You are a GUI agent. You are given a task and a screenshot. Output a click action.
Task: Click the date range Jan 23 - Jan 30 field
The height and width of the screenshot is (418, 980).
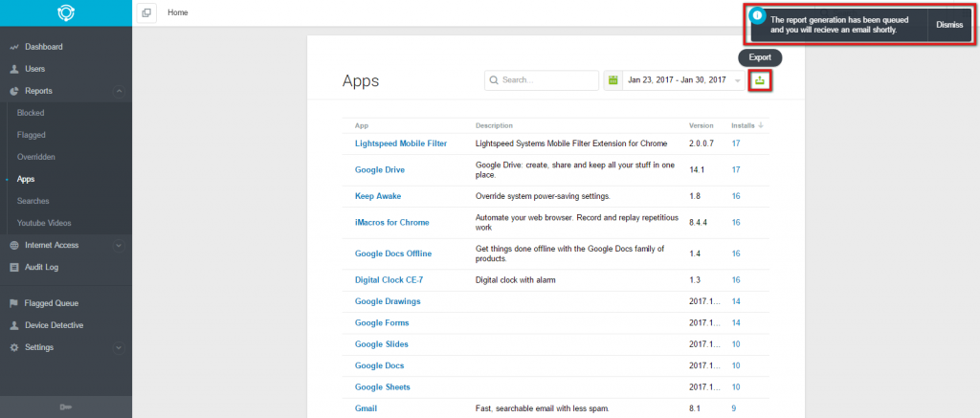point(677,80)
